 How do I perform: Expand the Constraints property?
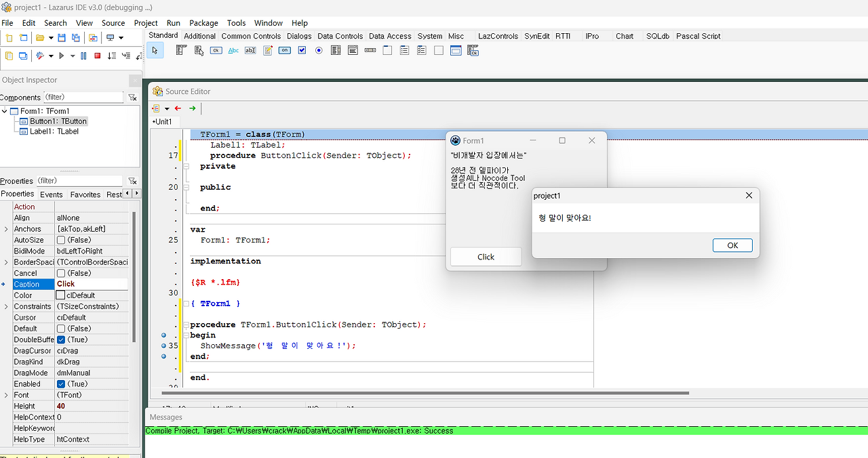coord(6,306)
